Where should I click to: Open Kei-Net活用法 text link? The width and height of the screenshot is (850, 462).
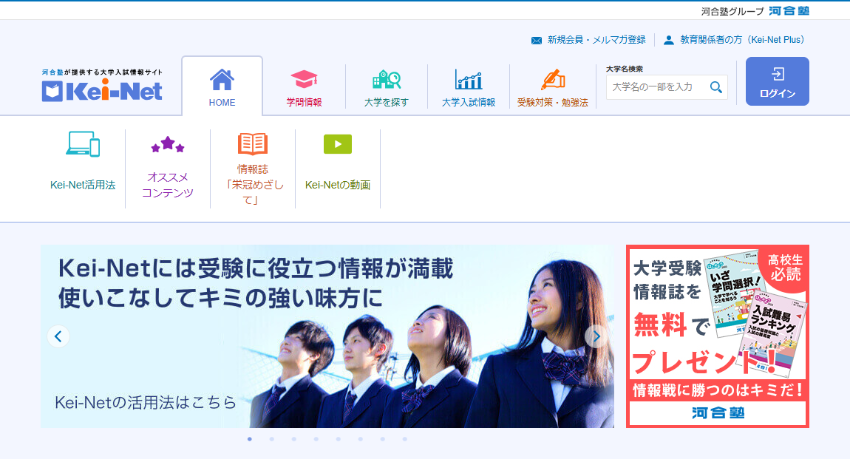(83, 185)
